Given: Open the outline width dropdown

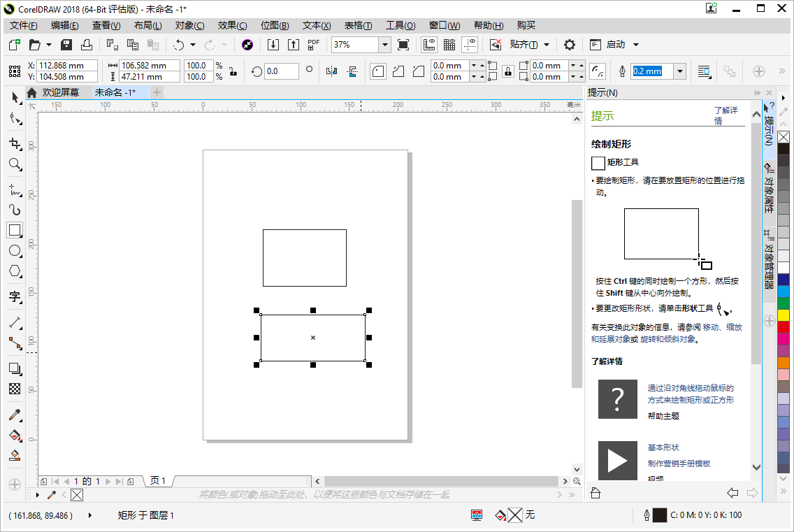Looking at the screenshot, I should click(679, 71).
